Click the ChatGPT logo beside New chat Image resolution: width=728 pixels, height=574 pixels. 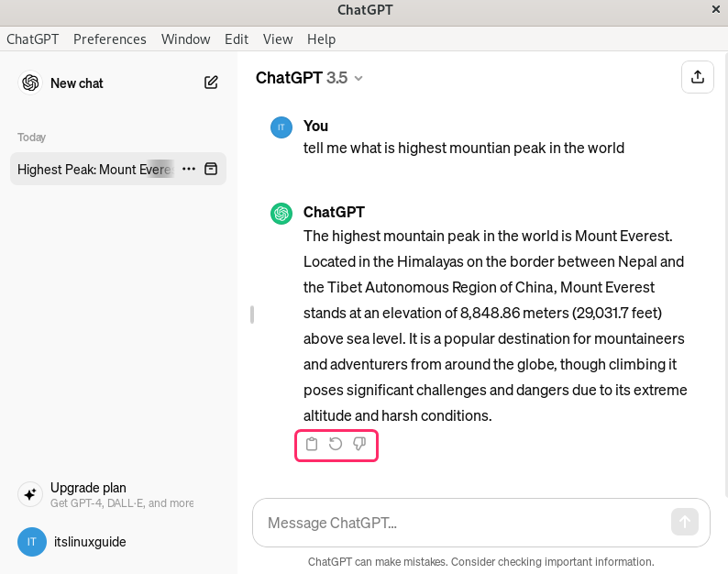pos(30,83)
